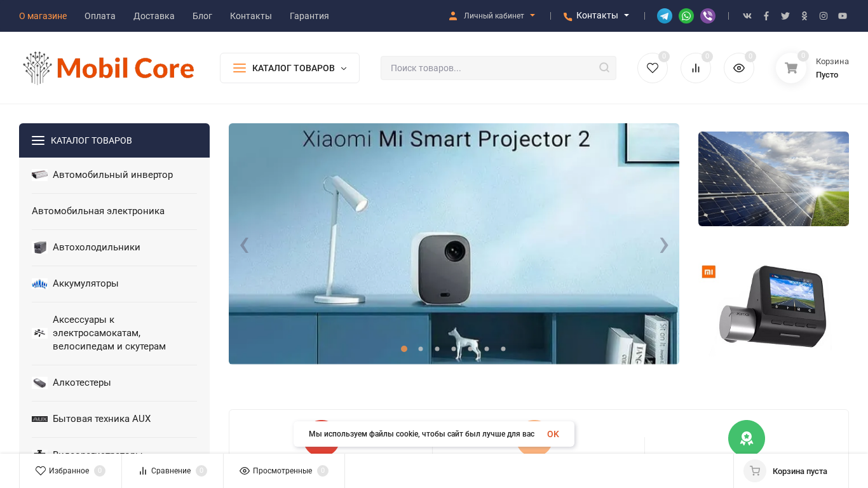Expand the Личный кабинет dropdown
The image size is (868, 488).
(x=492, y=16)
